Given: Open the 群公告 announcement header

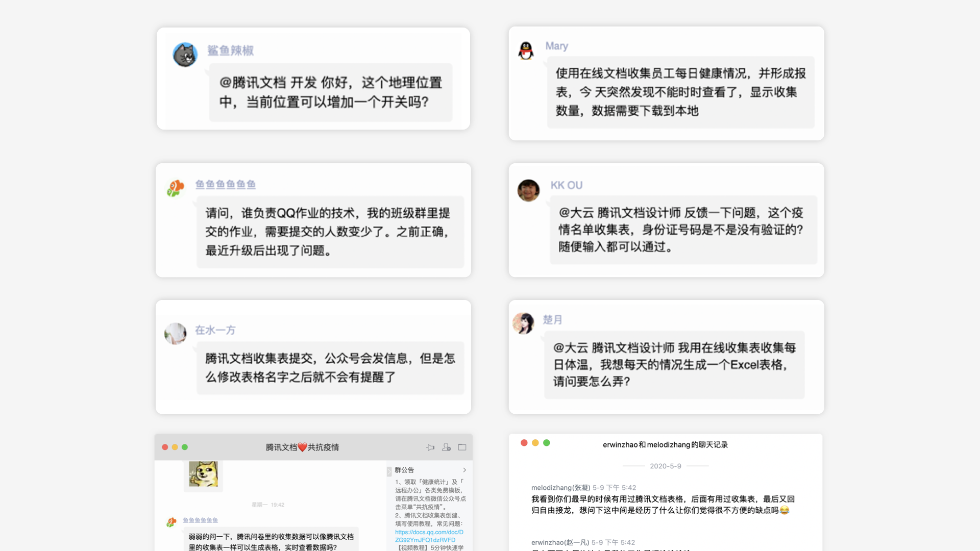Looking at the screenshot, I should 404,470.
